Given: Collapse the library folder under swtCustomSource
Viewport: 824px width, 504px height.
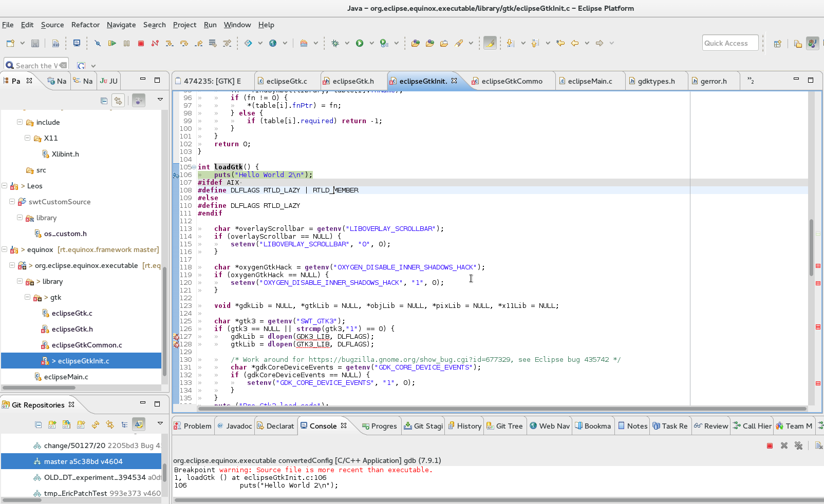Looking at the screenshot, I should click(20, 218).
